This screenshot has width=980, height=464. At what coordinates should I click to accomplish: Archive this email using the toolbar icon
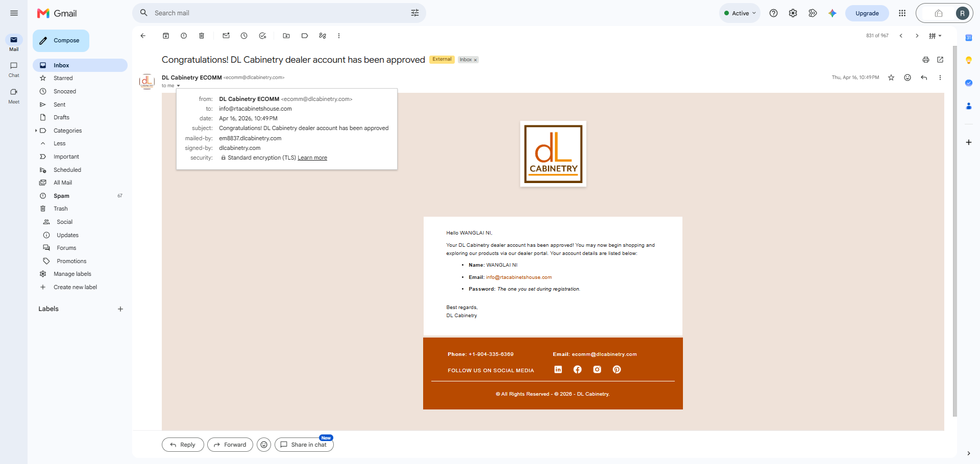166,36
